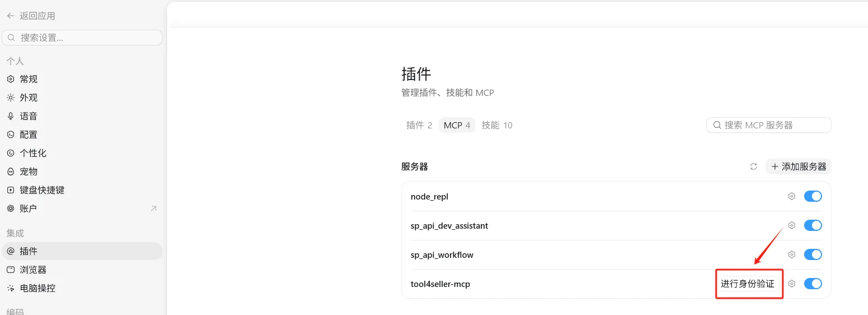Click the 浏览器 icon in sidebar
Image resolution: width=868 pixels, height=315 pixels.
[11, 270]
